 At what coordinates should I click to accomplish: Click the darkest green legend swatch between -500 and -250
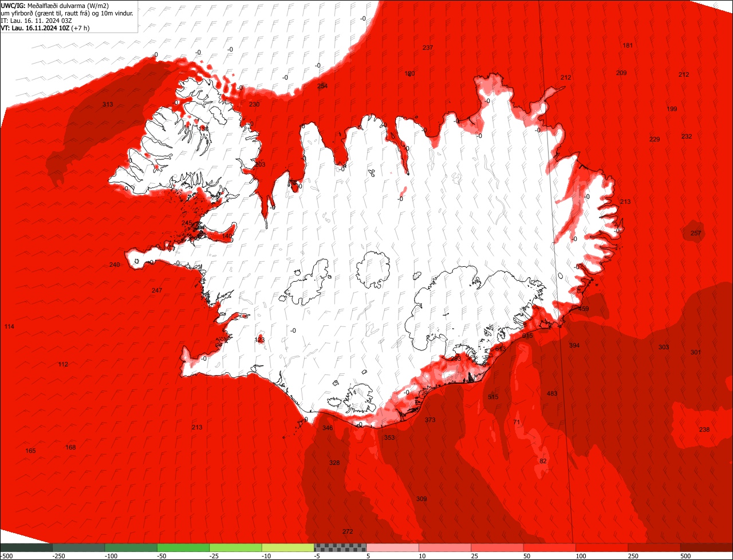[x=26, y=547]
